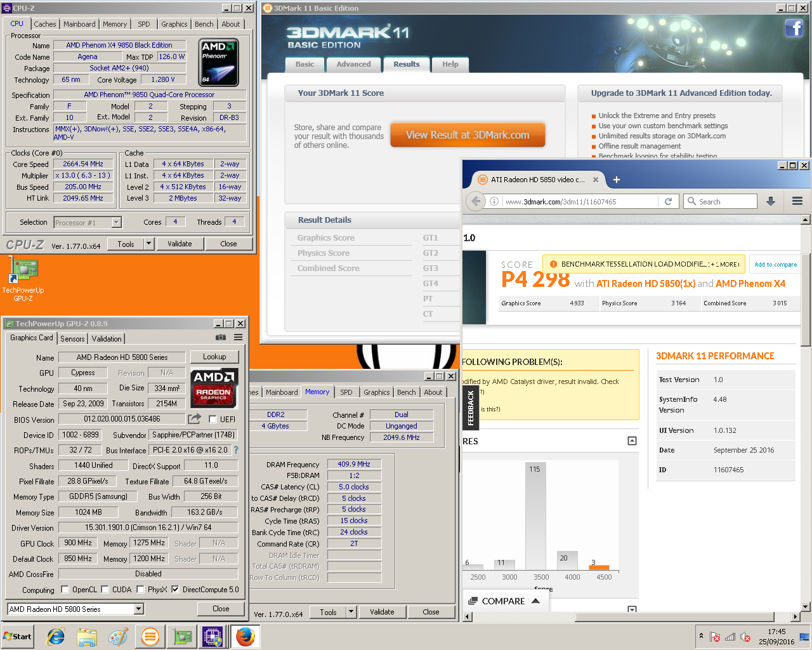Open CPU-Z Tools dropdown arrow
Screen dimensions: 812x650
click(x=148, y=244)
